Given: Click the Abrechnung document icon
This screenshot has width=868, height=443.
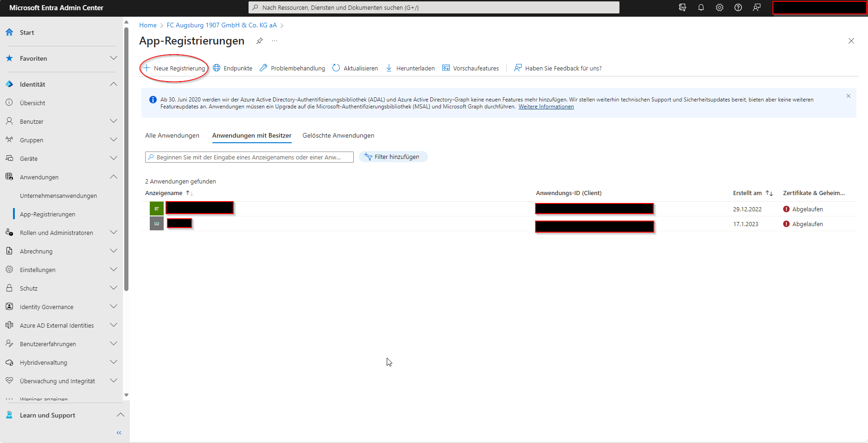Looking at the screenshot, I should pyautogui.click(x=9, y=251).
